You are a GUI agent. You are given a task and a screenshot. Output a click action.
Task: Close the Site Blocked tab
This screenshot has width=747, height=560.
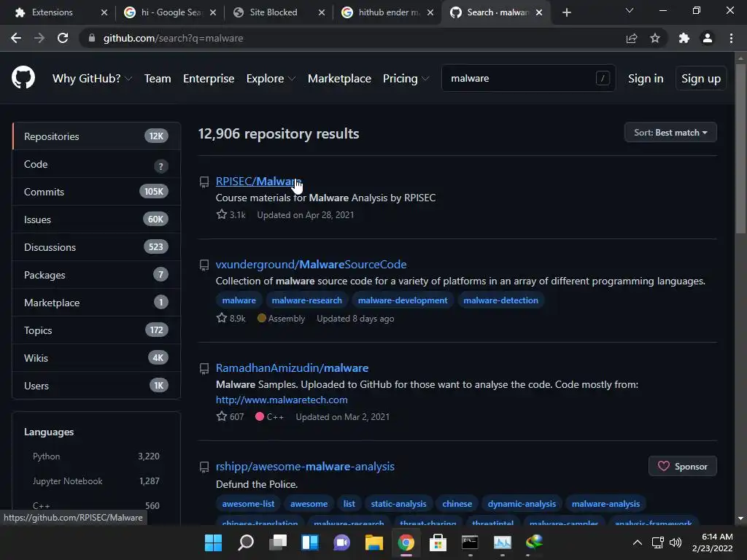coord(322,12)
